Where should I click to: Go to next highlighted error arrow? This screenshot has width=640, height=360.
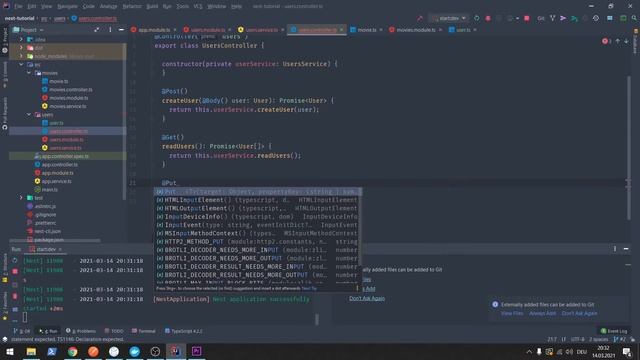627,41
